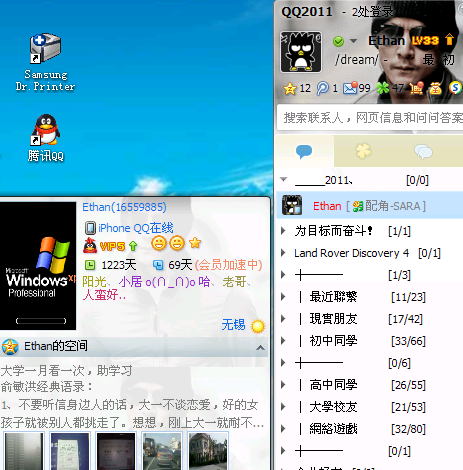463x470 pixels.
Task: Expand the 現實朋友 [17/42] group
Action: pyautogui.click(x=283, y=319)
